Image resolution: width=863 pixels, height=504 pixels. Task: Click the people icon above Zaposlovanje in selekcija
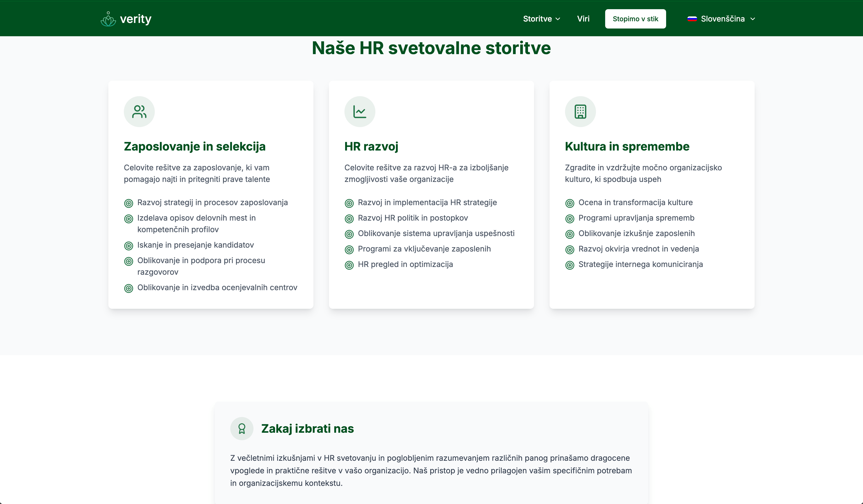pyautogui.click(x=139, y=112)
